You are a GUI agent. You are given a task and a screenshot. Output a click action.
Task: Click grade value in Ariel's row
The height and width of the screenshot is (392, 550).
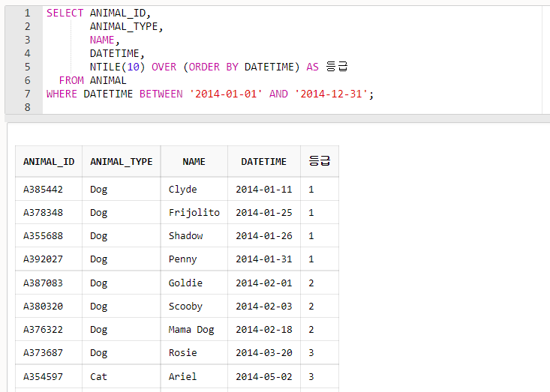pos(311,376)
